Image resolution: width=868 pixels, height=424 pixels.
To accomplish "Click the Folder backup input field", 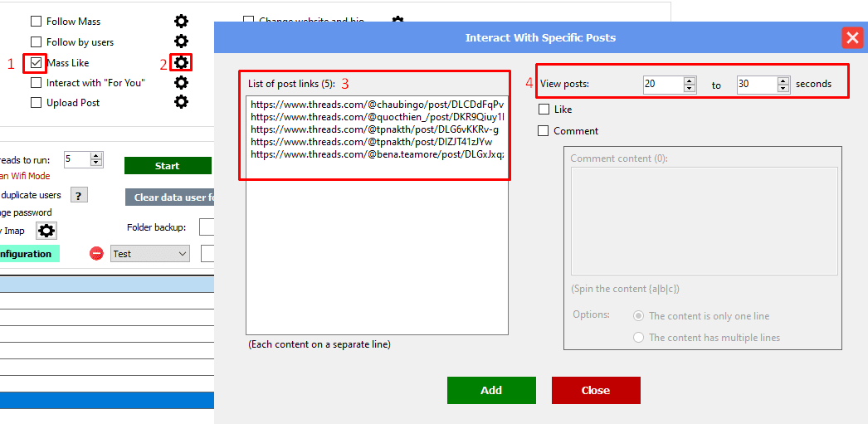I will [x=207, y=227].
